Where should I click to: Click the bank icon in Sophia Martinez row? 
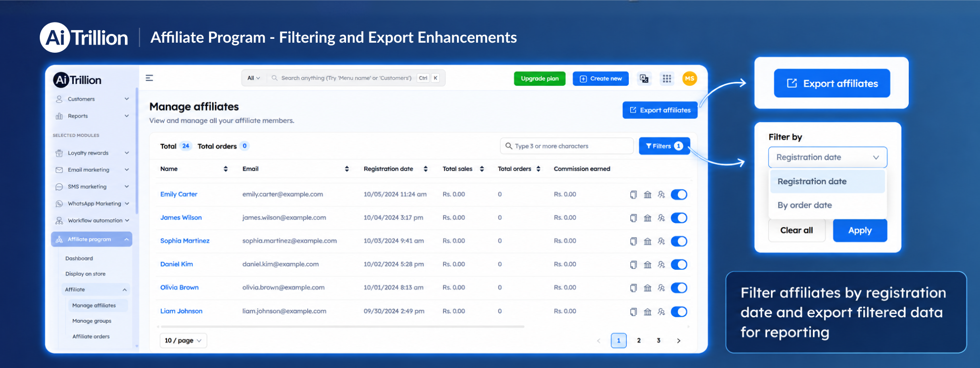coord(647,241)
